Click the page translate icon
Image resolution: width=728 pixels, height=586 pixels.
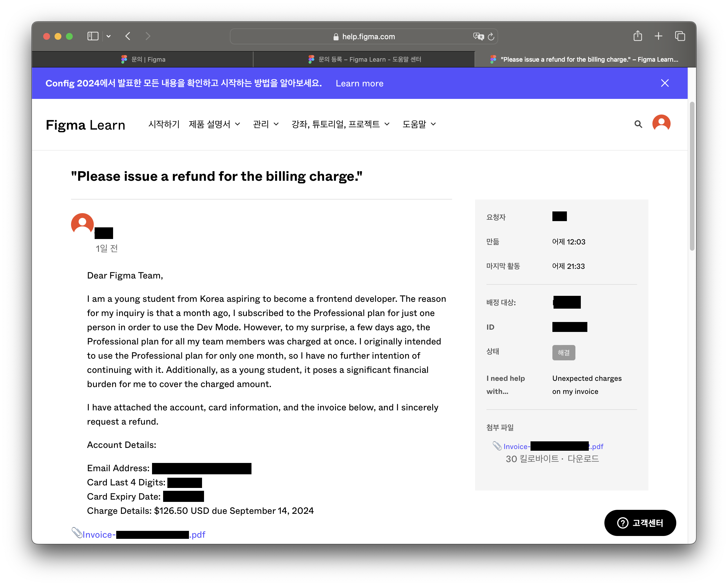click(x=478, y=36)
